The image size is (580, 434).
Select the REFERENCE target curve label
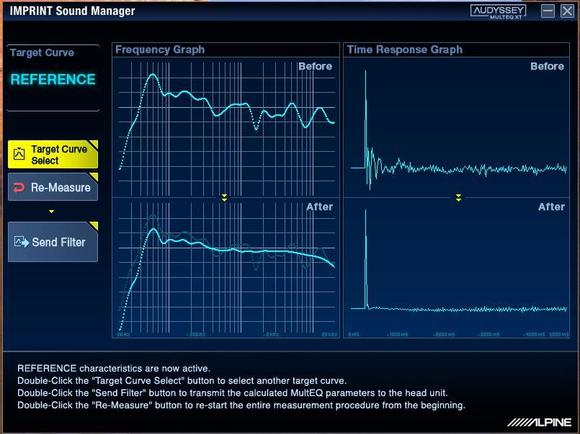click(x=53, y=79)
